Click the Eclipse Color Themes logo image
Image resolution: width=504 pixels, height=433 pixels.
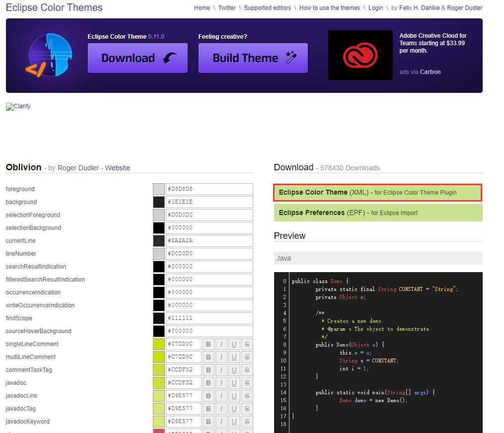49,55
